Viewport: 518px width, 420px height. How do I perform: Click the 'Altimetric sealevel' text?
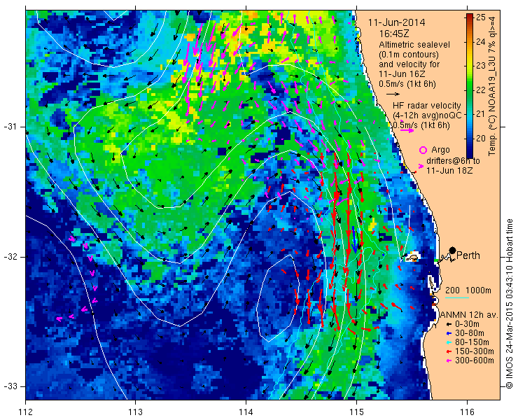pyautogui.click(x=414, y=44)
